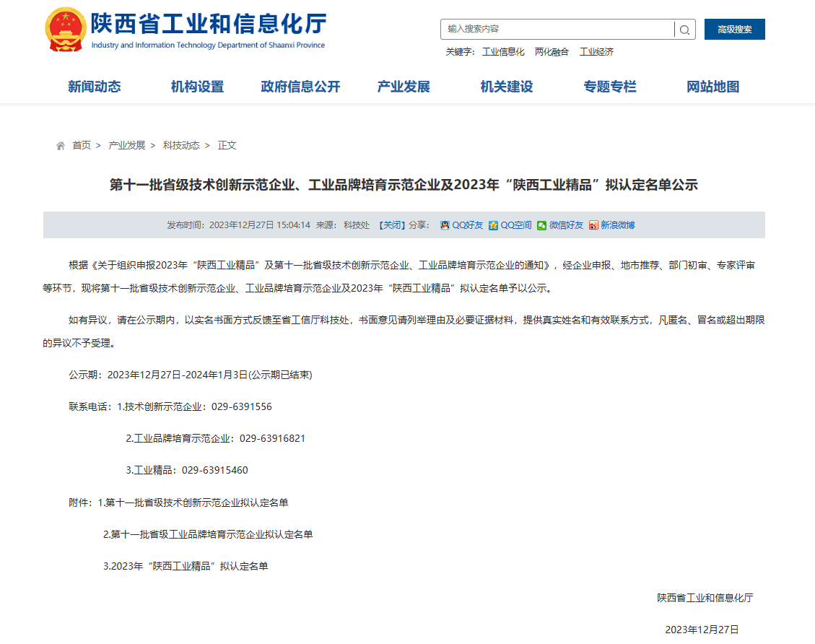This screenshot has height=644, width=815.
Task: Go to 产业发展 in breadcrumb
Action: (x=127, y=146)
